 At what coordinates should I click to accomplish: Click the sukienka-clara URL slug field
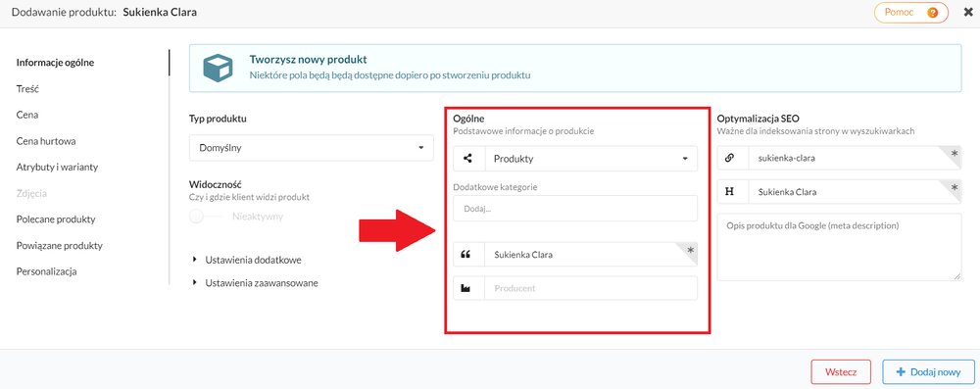(855, 158)
